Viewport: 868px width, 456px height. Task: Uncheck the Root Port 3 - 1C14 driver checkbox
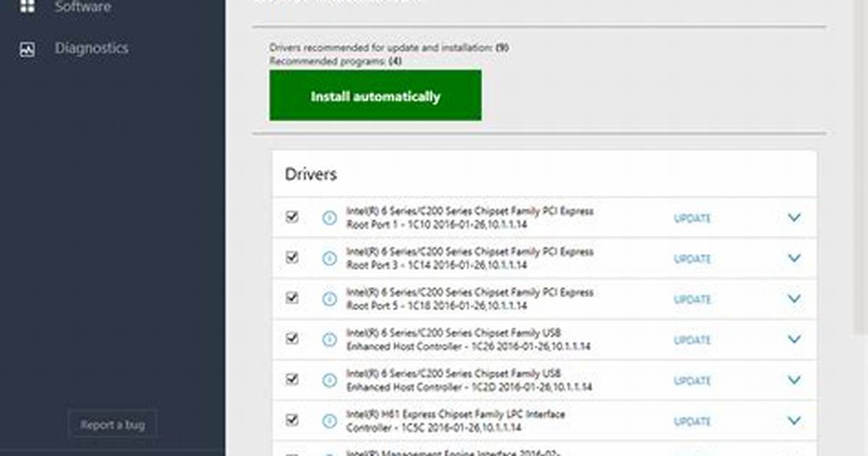pyautogui.click(x=292, y=257)
